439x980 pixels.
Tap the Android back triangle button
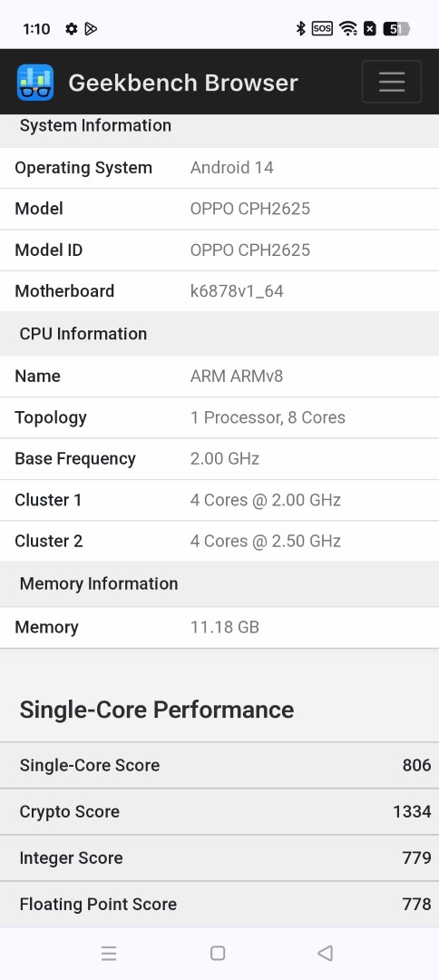coord(325,953)
